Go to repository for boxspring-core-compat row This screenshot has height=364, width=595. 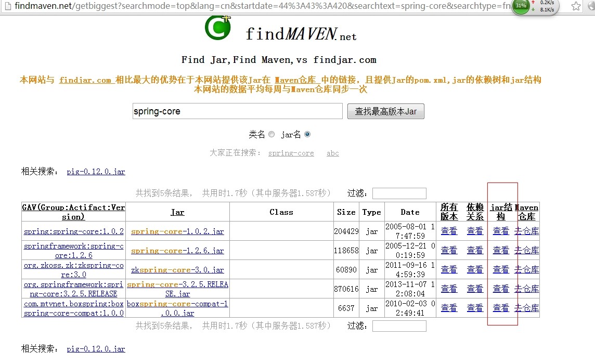pos(527,308)
